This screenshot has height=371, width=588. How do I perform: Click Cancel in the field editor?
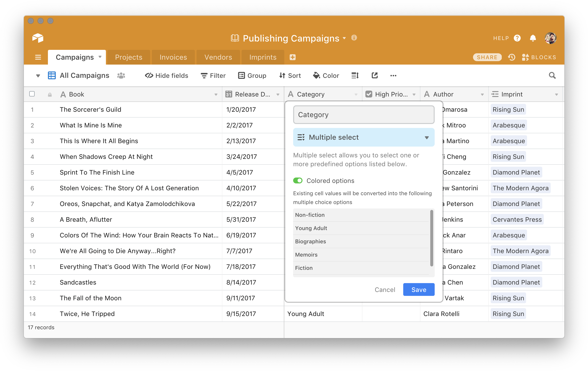[385, 290]
